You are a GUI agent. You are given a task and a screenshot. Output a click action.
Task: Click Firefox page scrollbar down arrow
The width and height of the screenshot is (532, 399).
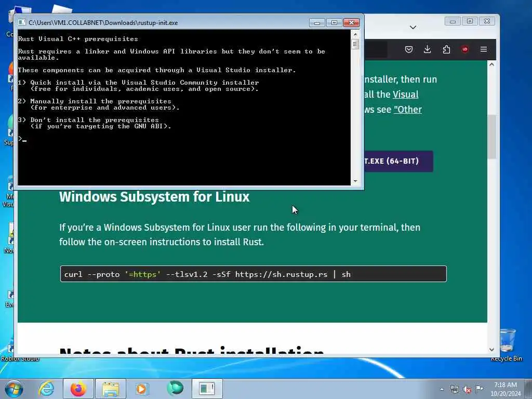(491, 350)
